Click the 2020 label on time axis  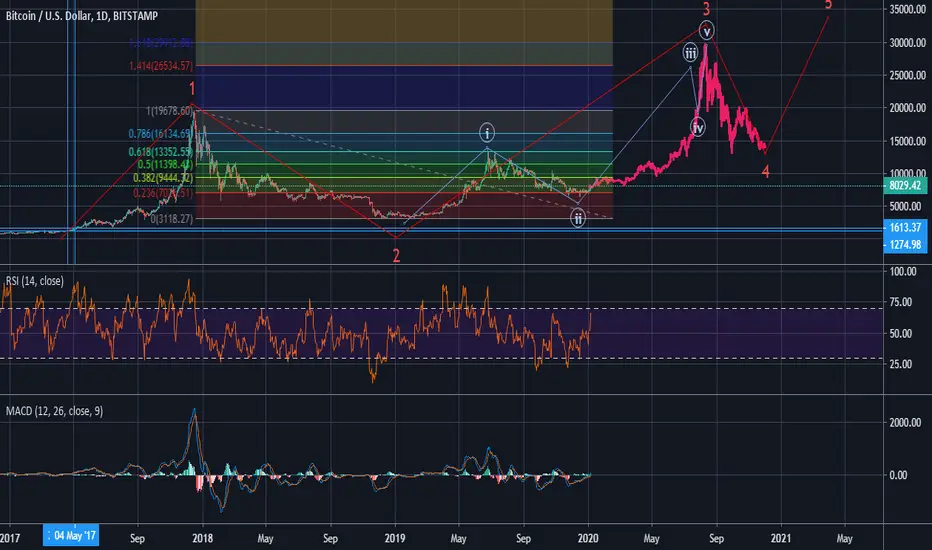(x=588, y=538)
